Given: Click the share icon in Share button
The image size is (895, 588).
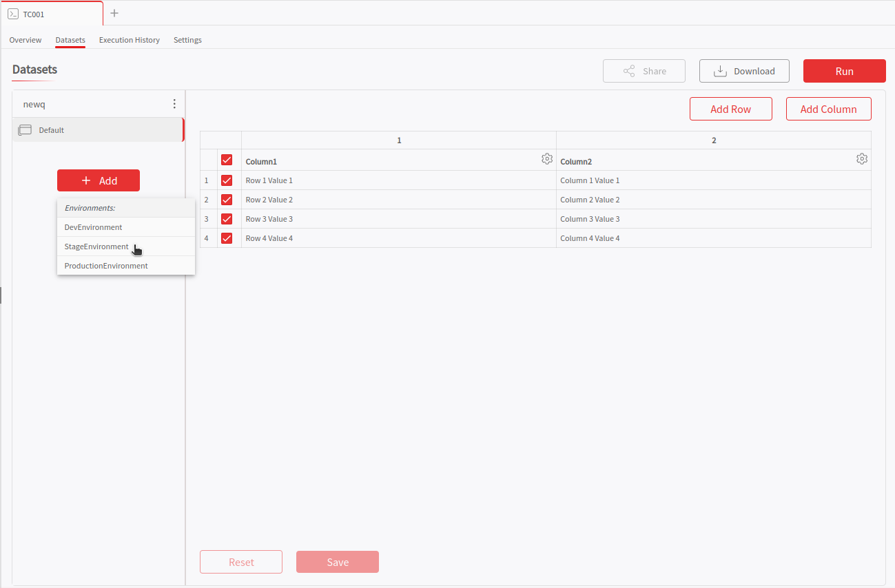Looking at the screenshot, I should coord(629,71).
